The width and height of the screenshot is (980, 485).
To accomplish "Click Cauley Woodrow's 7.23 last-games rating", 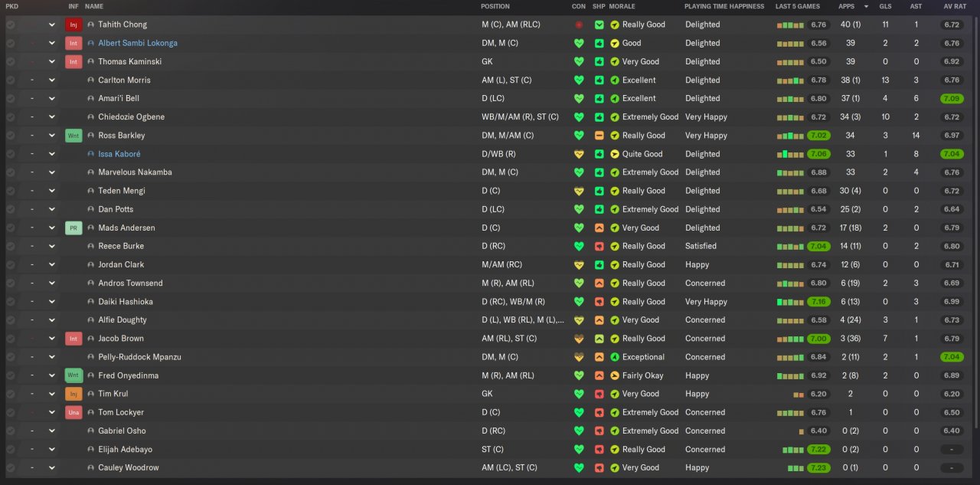I will pos(818,467).
